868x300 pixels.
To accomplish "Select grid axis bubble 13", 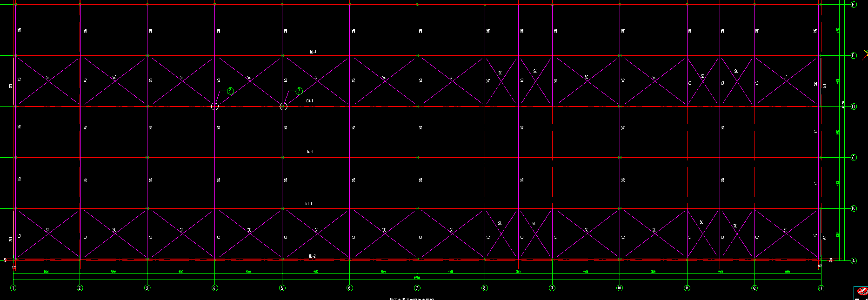I will tap(821, 288).
